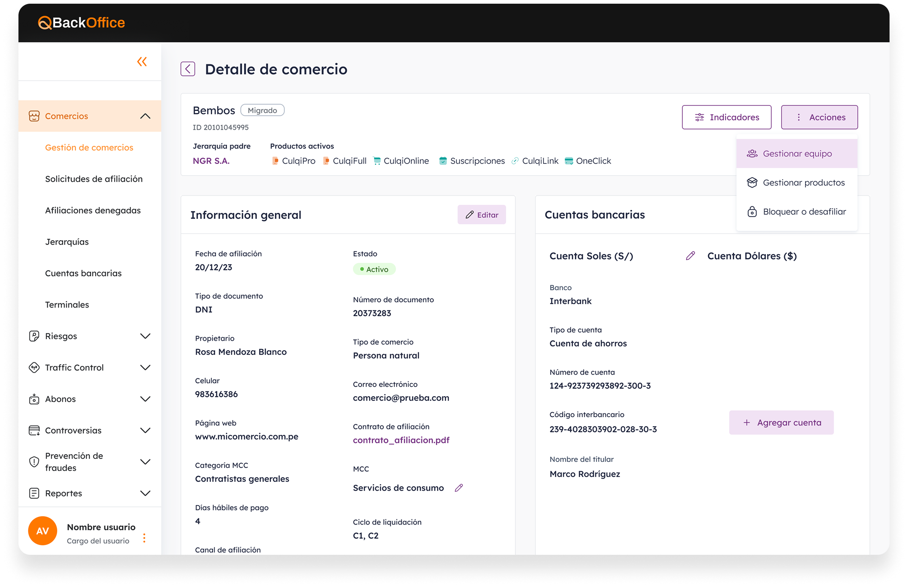Click the AV user avatar
This screenshot has width=908, height=588.
coord(42,530)
